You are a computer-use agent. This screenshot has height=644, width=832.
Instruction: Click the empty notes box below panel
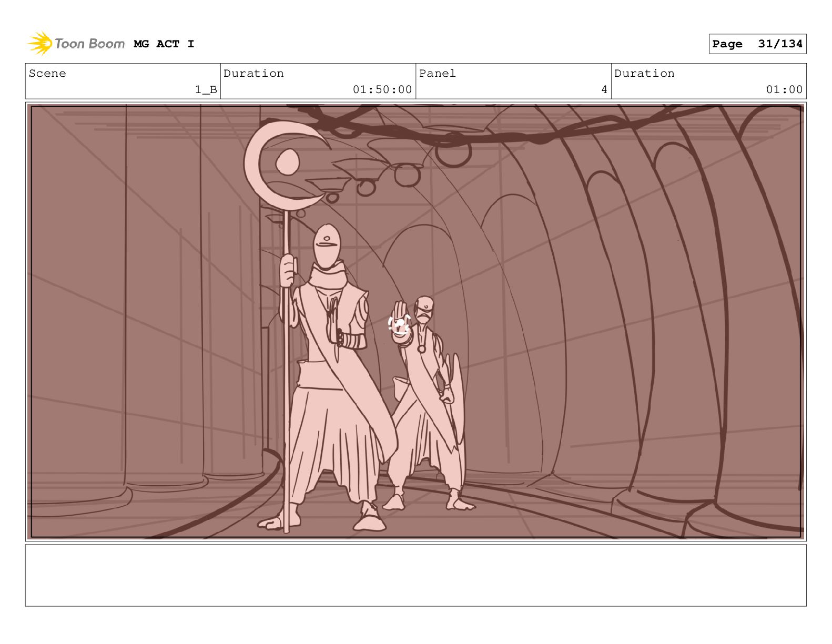click(415, 575)
